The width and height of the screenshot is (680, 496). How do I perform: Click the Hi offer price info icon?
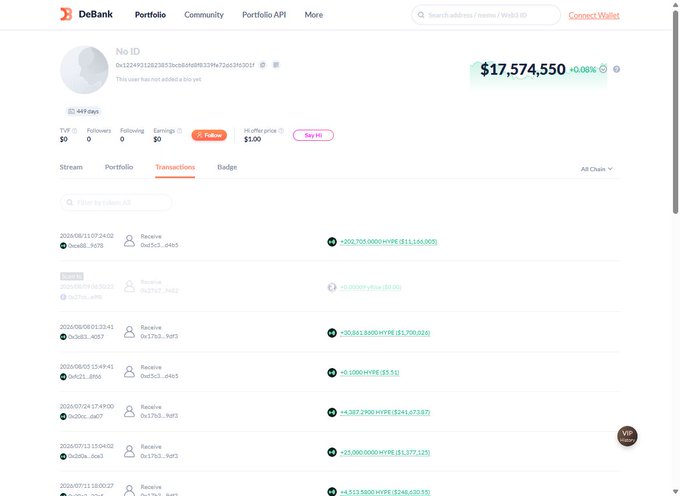click(281, 131)
